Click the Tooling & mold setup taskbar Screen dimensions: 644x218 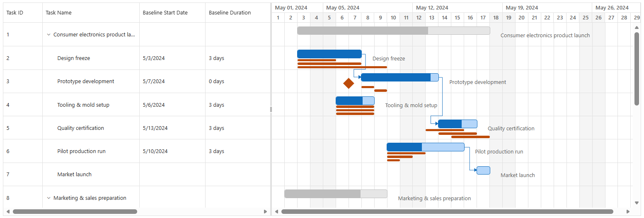coord(355,101)
